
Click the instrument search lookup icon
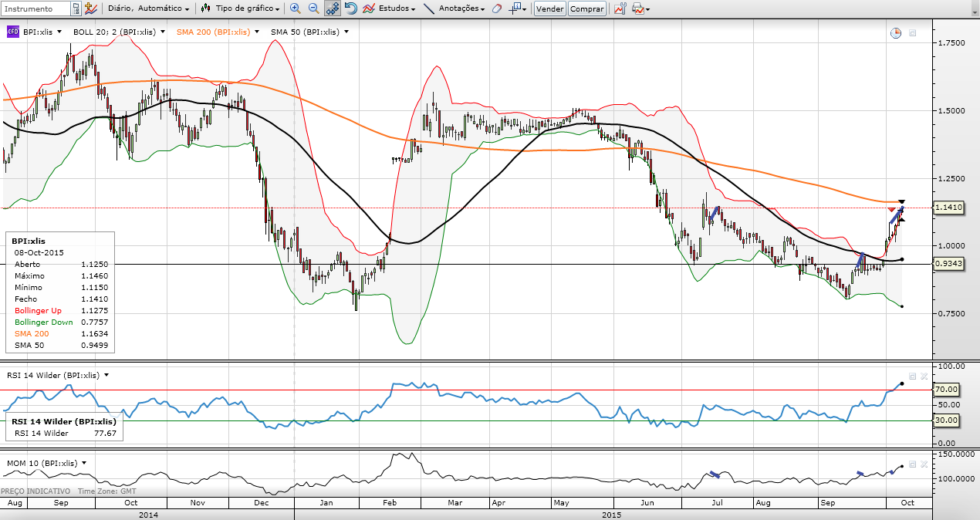76,8
